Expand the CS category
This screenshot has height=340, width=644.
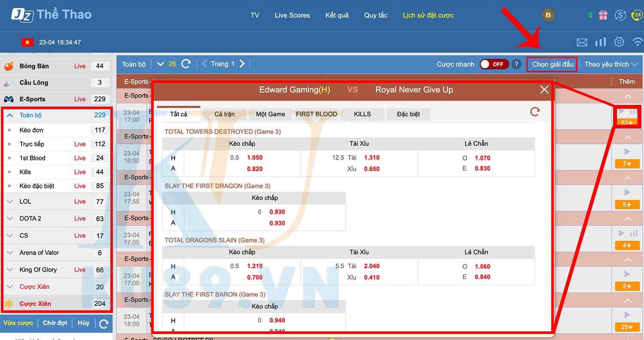tap(10, 236)
